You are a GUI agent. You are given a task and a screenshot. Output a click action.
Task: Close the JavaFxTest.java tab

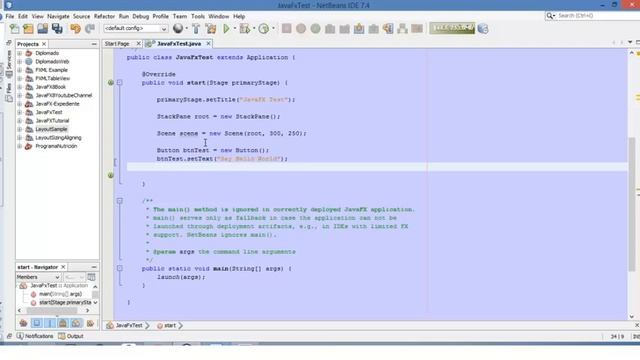(209, 43)
